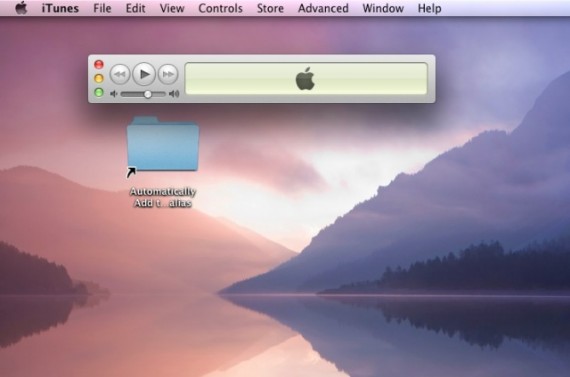
Task: Skip back with the rewind button
Action: [120, 75]
